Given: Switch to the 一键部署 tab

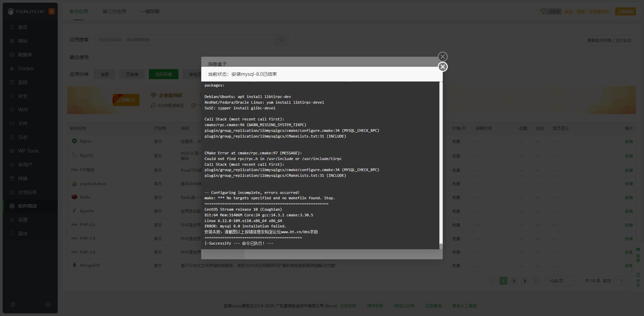Looking at the screenshot, I should 150,11.
